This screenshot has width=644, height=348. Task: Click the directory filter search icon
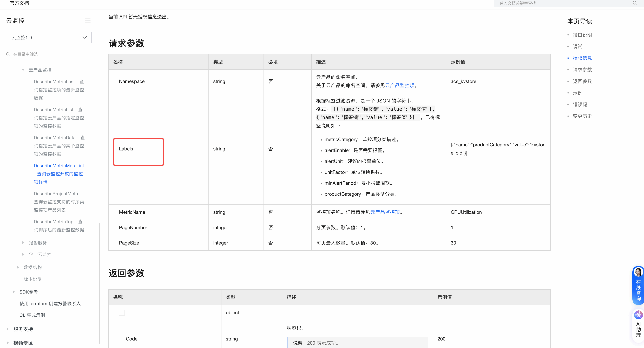(x=8, y=54)
